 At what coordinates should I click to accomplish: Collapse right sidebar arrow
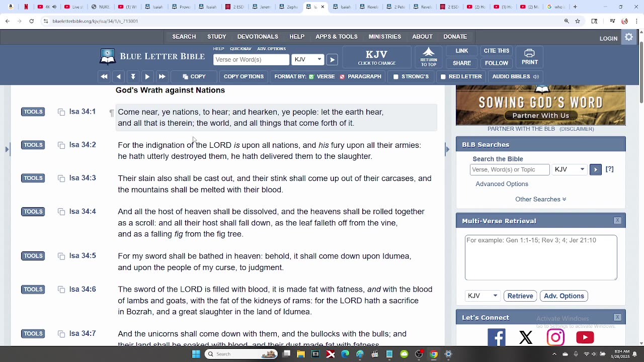click(447, 149)
